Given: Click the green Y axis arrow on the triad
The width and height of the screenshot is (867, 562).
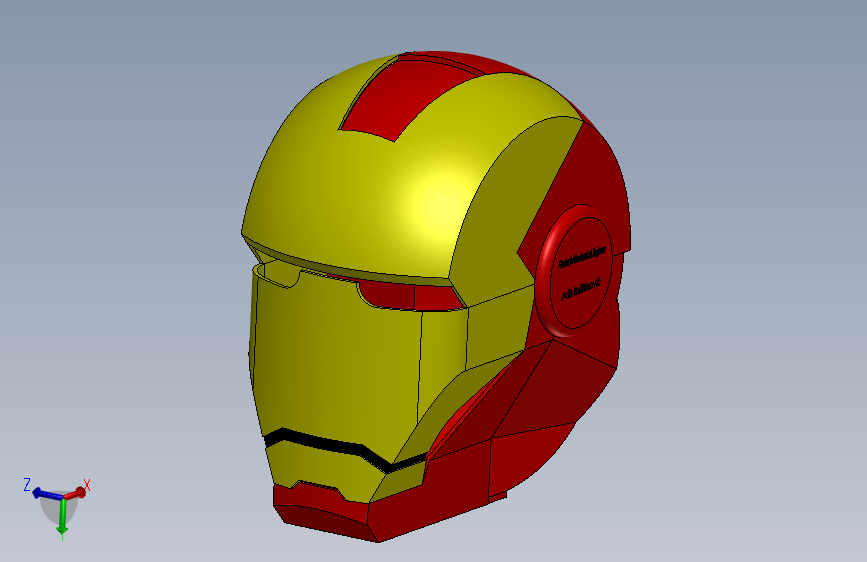Looking at the screenshot, I should click(x=62, y=516).
